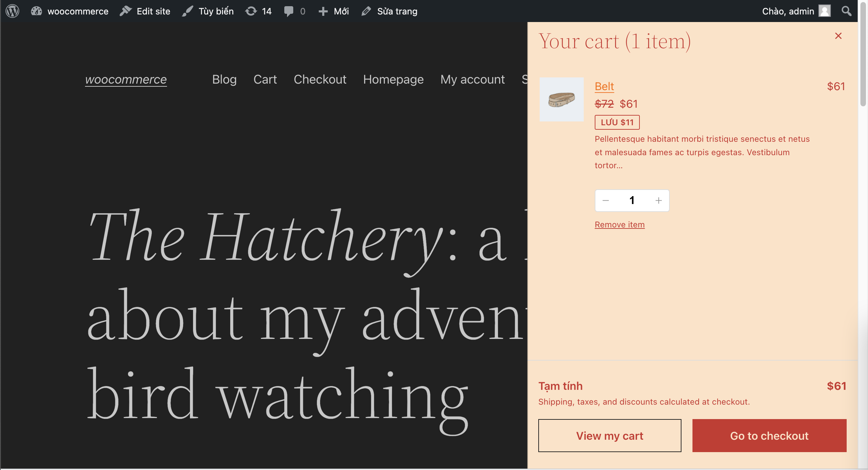
Task: Open the Checkout menu item
Action: 320,79
